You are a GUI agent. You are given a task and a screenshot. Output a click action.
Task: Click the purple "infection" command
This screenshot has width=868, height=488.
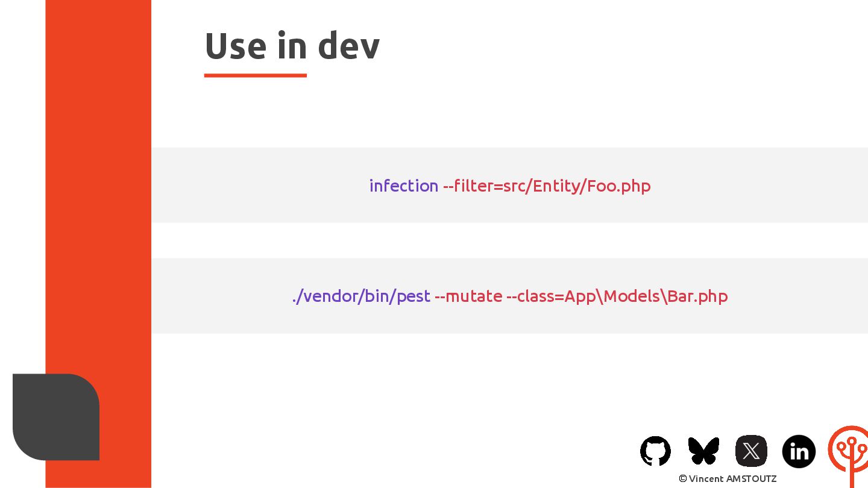click(403, 186)
